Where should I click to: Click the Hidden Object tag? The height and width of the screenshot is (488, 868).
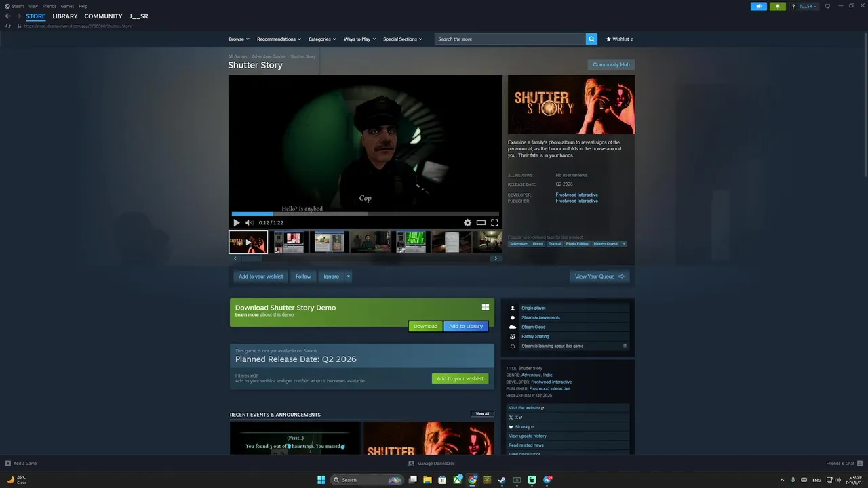[x=606, y=243]
